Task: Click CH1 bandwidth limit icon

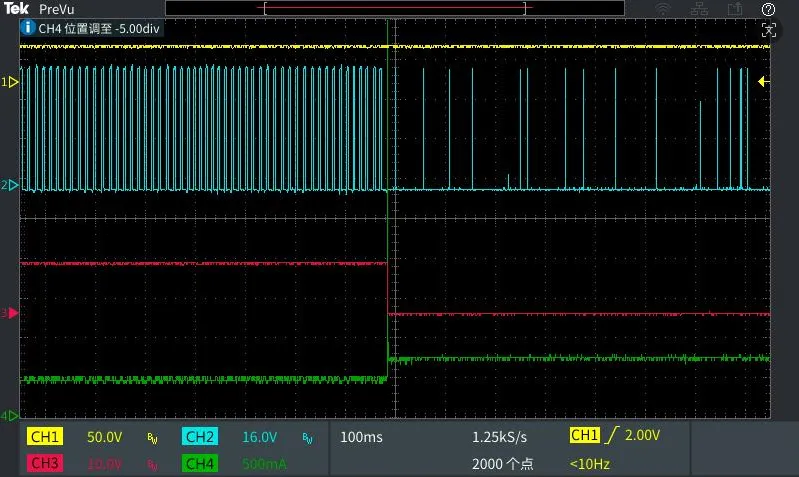Action: click(152, 438)
